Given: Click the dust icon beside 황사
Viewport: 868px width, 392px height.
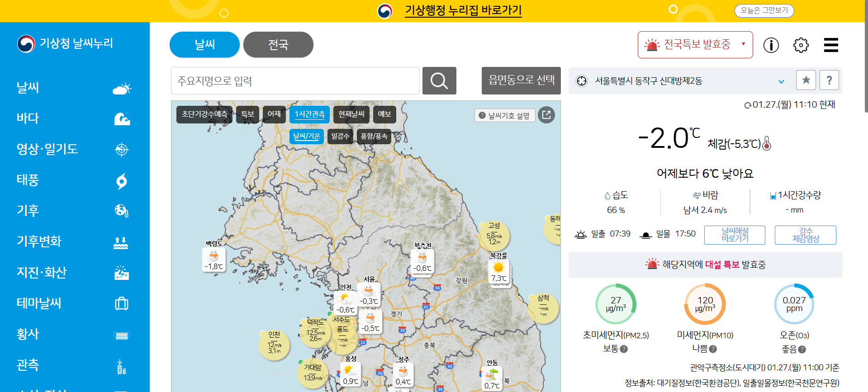Looking at the screenshot, I should coord(121,335).
